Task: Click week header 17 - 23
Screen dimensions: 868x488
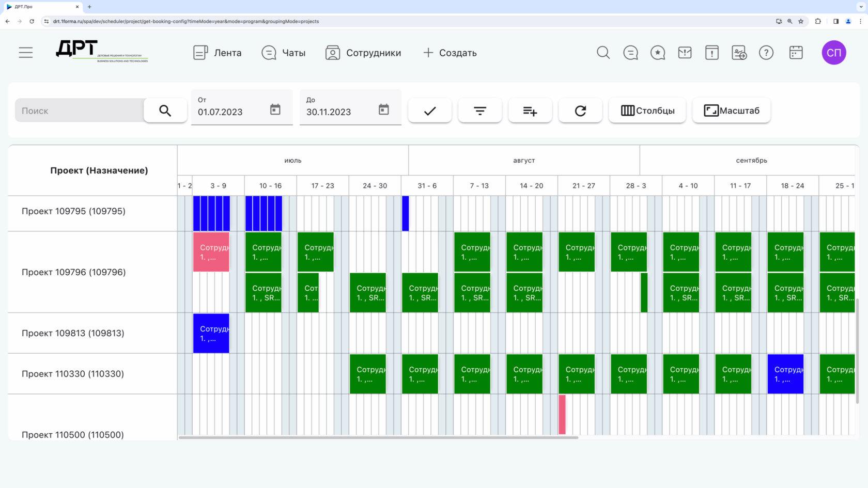Action: click(x=322, y=186)
